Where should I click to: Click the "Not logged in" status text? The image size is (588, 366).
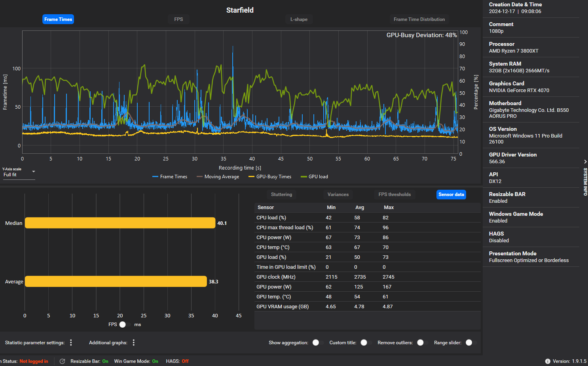34,361
